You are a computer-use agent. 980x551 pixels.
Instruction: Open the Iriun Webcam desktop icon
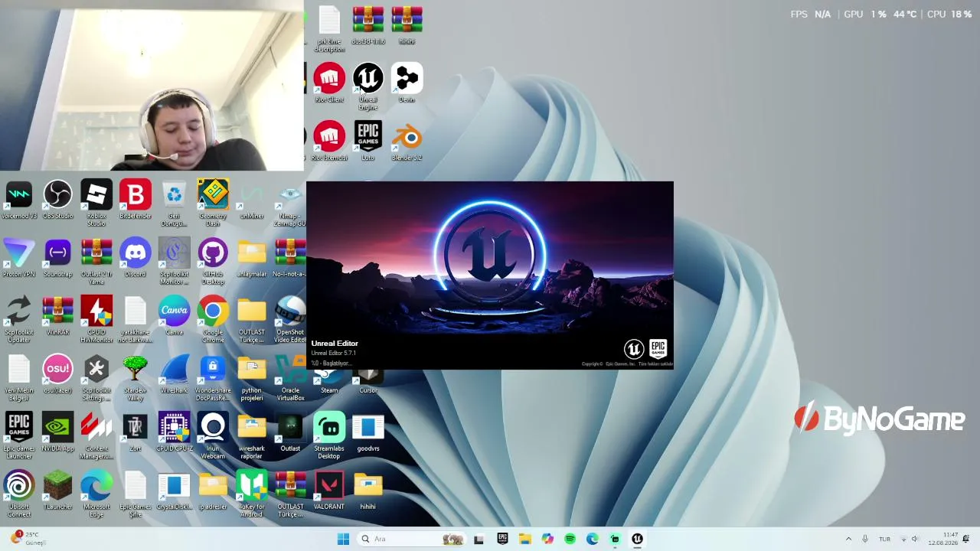(213, 436)
